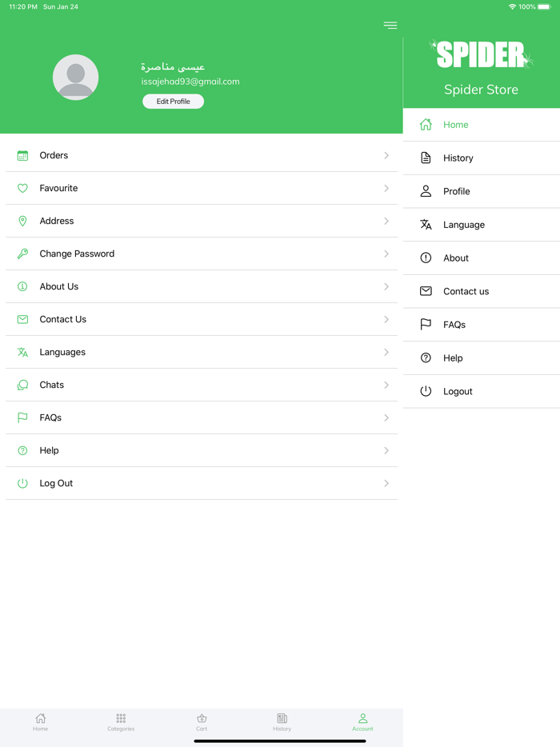Expand the Contact Us row chevron

pos(386,319)
